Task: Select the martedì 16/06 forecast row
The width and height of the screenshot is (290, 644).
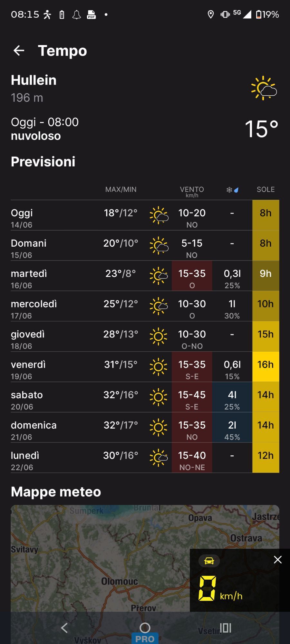Action: point(145,276)
